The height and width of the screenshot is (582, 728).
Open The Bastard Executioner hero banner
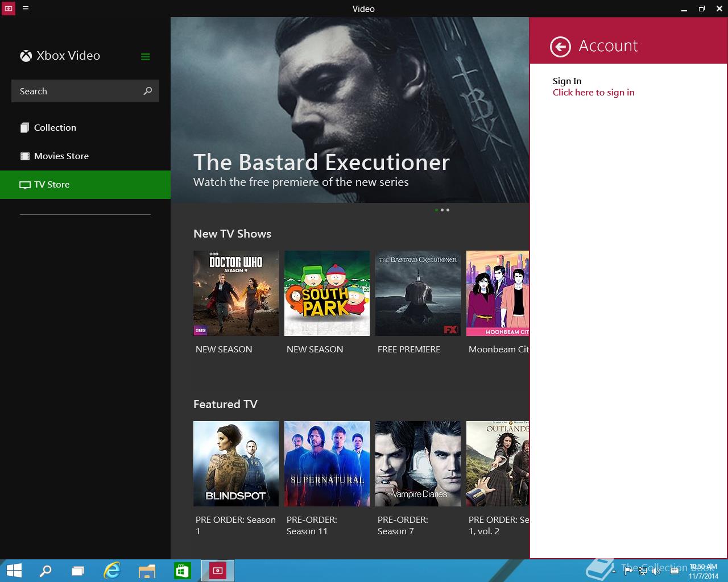click(350, 110)
